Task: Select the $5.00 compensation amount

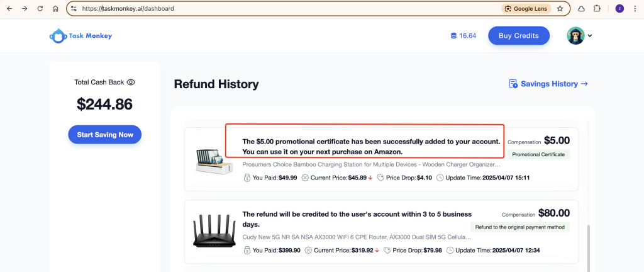Action: pyautogui.click(x=557, y=140)
